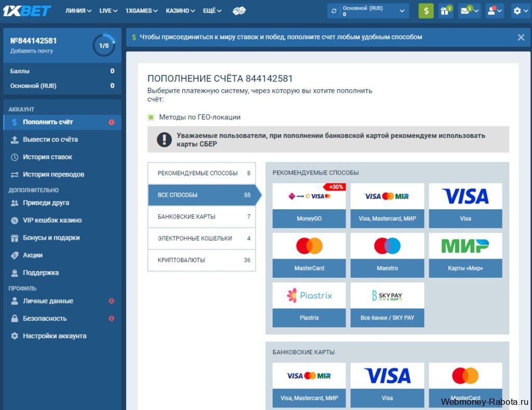The image size is (532, 410).
Task: Click the red alert badge next to Безопасность
Action: coord(111,319)
